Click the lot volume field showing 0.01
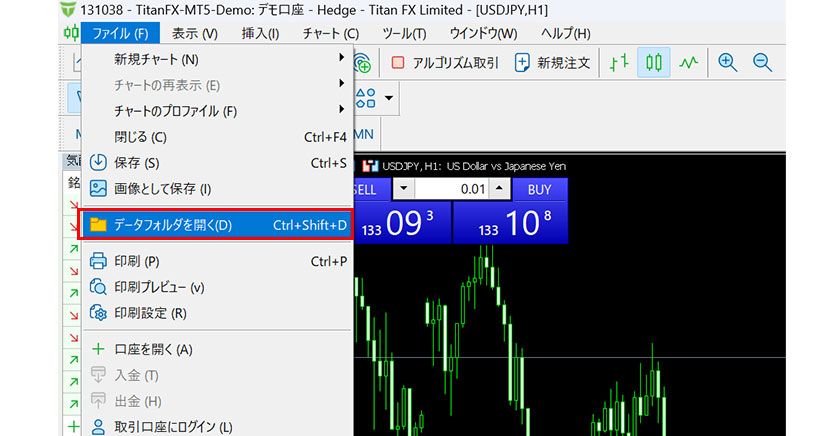The height and width of the screenshot is (436, 840). 452,189
